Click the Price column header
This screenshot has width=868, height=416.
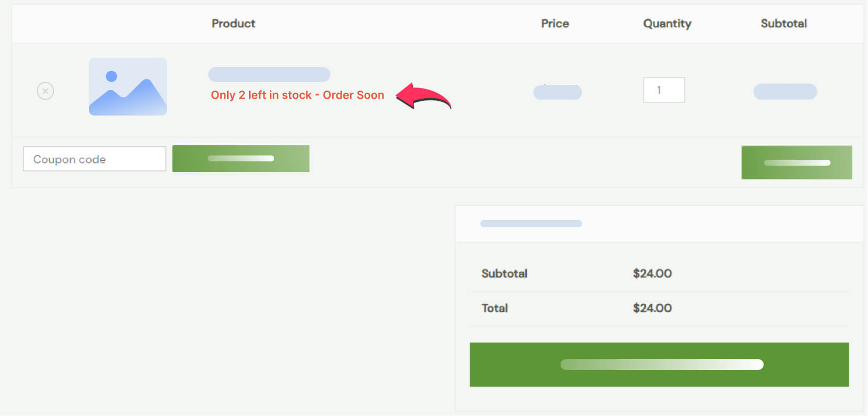(x=555, y=24)
